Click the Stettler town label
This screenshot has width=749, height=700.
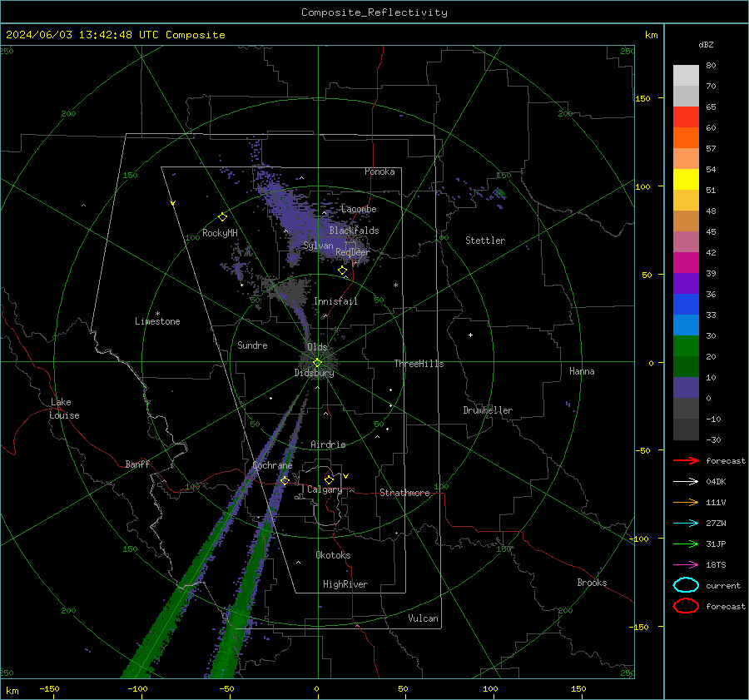tap(485, 241)
